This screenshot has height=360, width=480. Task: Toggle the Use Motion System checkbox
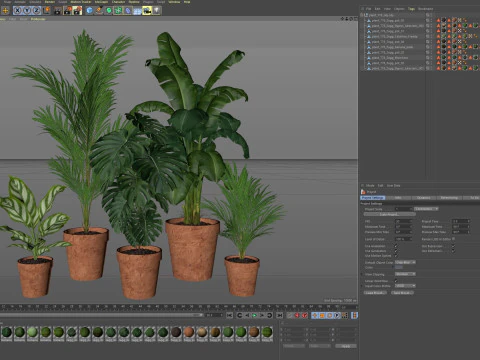(x=396, y=256)
